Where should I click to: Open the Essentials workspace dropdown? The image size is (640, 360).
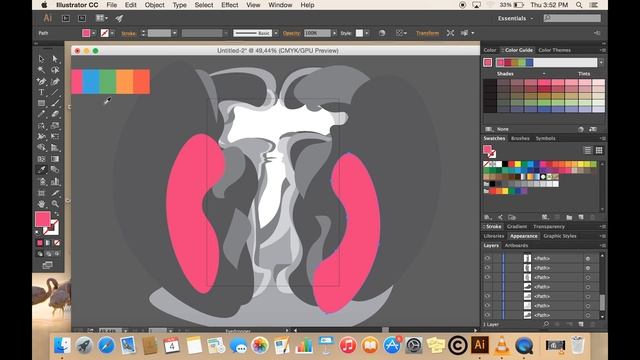[515, 18]
